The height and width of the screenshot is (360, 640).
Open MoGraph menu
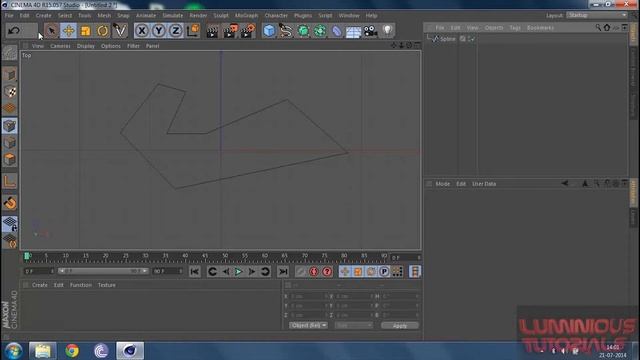247,16
